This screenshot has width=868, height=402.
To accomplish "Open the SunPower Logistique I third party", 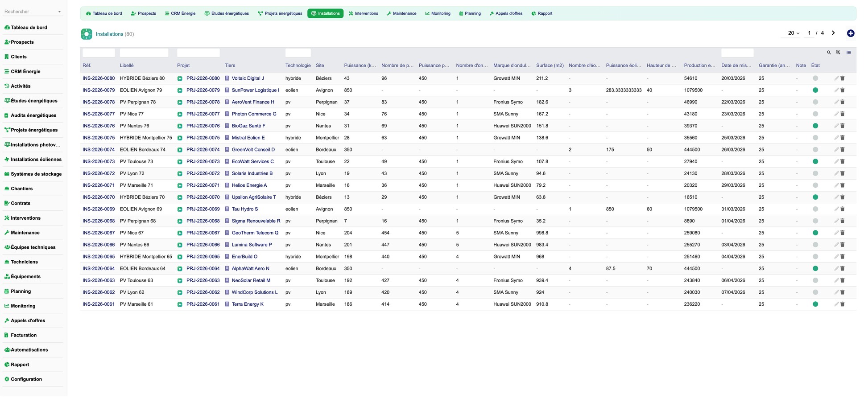I will tap(256, 90).
